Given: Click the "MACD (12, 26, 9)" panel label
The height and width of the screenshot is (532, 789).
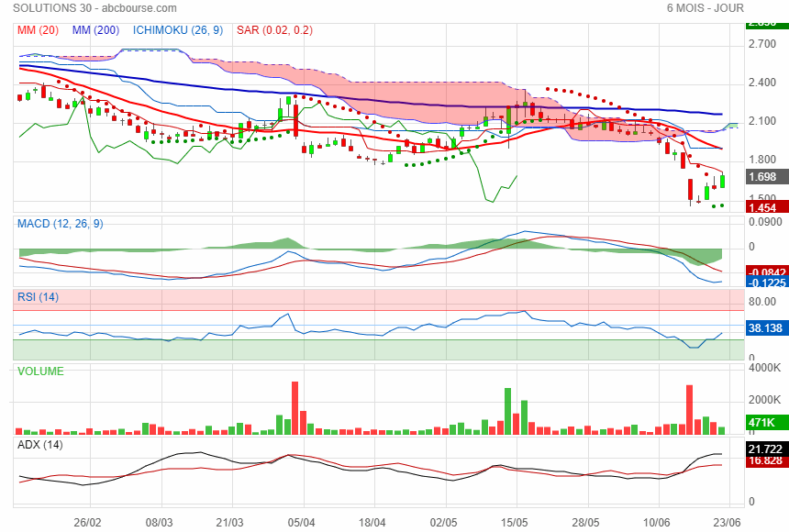Looking at the screenshot, I should coord(61,224).
